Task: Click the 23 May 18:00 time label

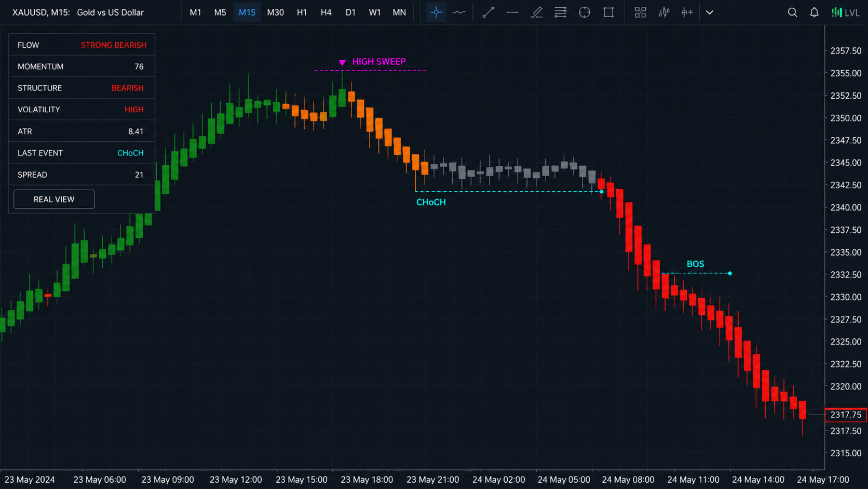Action: click(x=367, y=480)
